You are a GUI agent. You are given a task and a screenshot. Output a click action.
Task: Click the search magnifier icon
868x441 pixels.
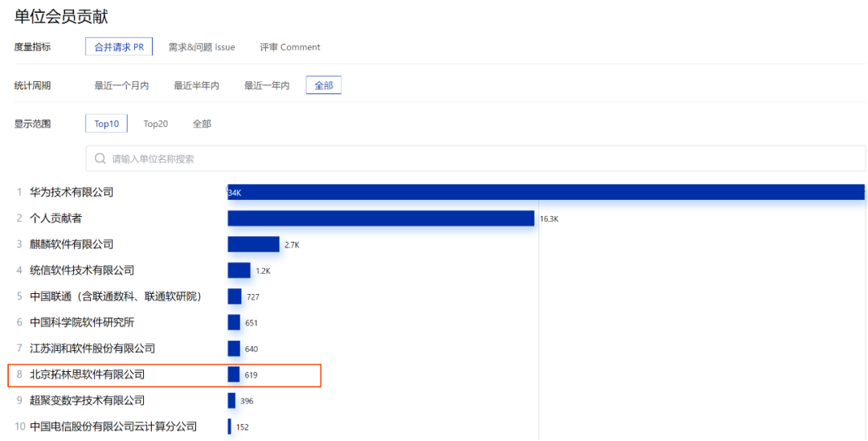pos(100,159)
